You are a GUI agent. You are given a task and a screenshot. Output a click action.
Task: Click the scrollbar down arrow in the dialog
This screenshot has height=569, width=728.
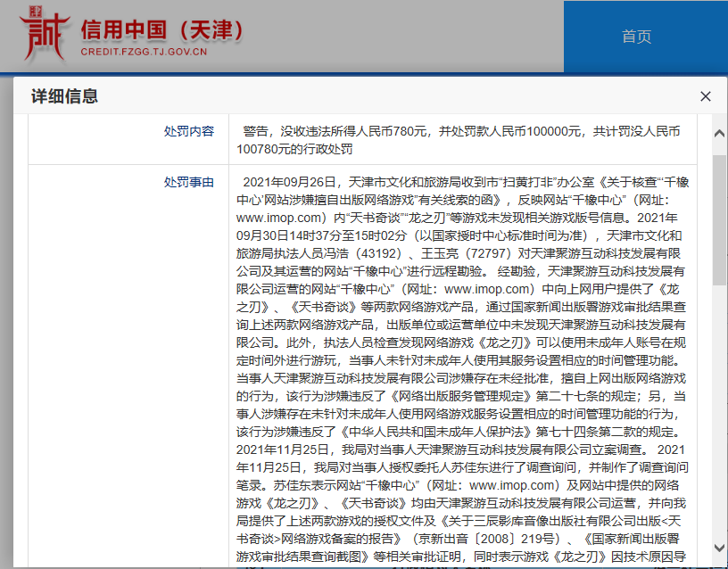coord(719,546)
